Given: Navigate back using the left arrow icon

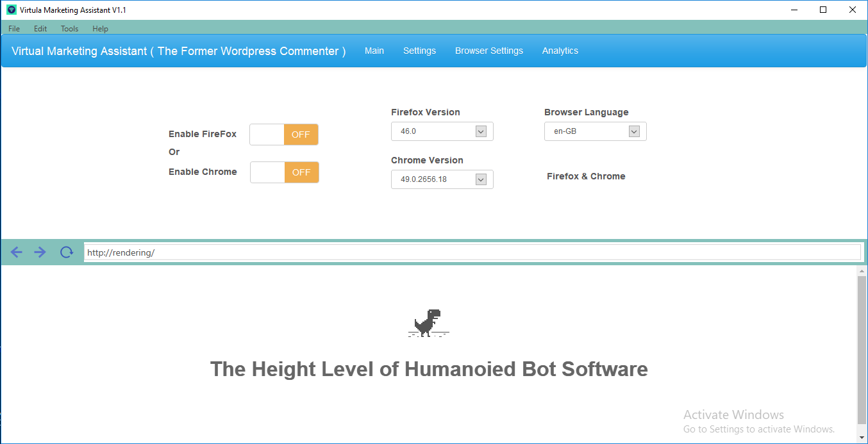Looking at the screenshot, I should 16,252.
